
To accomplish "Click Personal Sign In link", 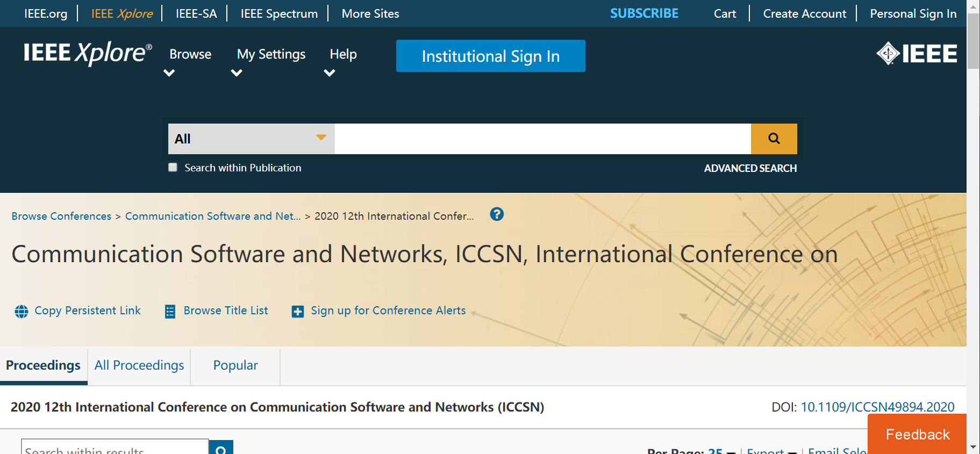I will (x=913, y=14).
